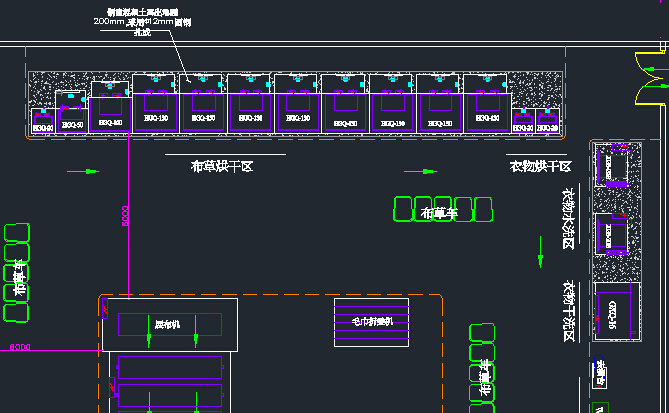This screenshot has height=413, width=669.
Task: Click the horizontal 8000 dimension at left
Action: (20, 347)
